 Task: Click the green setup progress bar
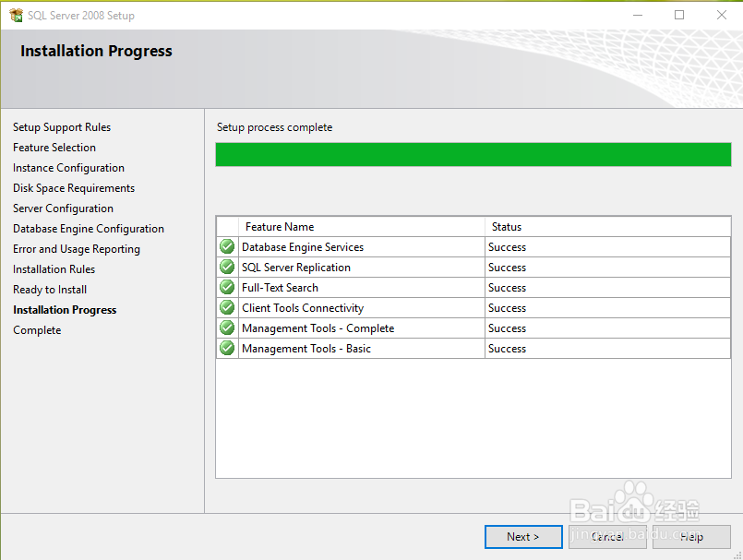[473, 154]
